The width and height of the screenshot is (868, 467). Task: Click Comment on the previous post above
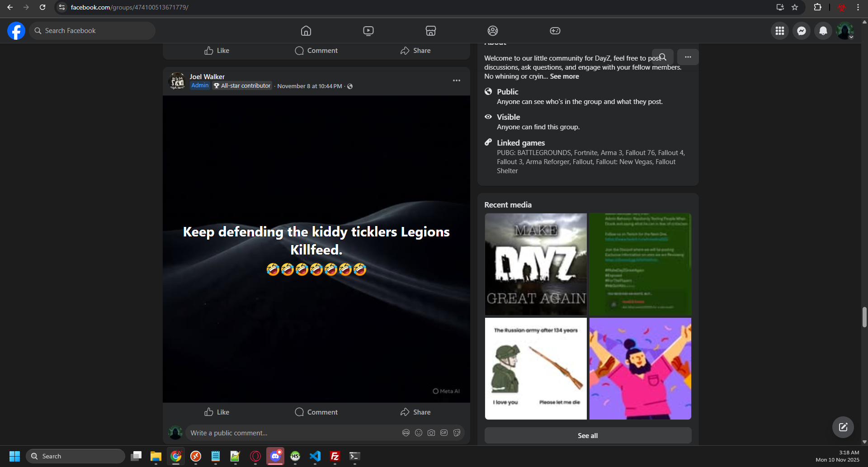coord(316,51)
